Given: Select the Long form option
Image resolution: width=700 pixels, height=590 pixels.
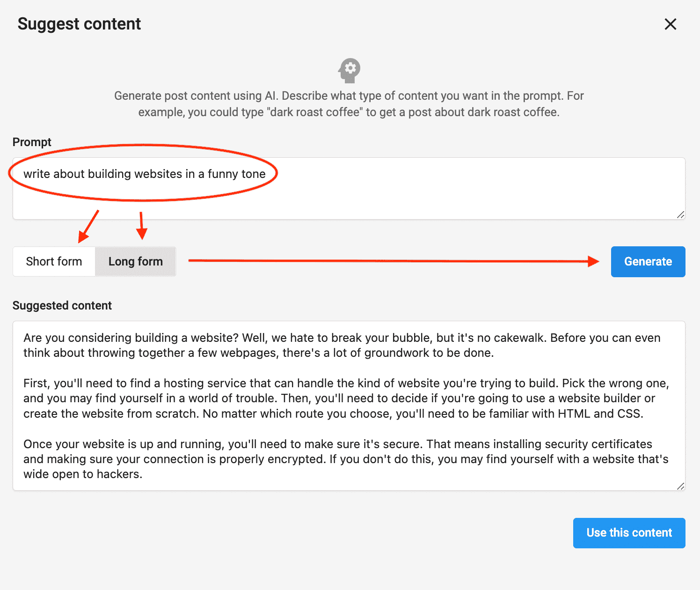Looking at the screenshot, I should (x=136, y=262).
